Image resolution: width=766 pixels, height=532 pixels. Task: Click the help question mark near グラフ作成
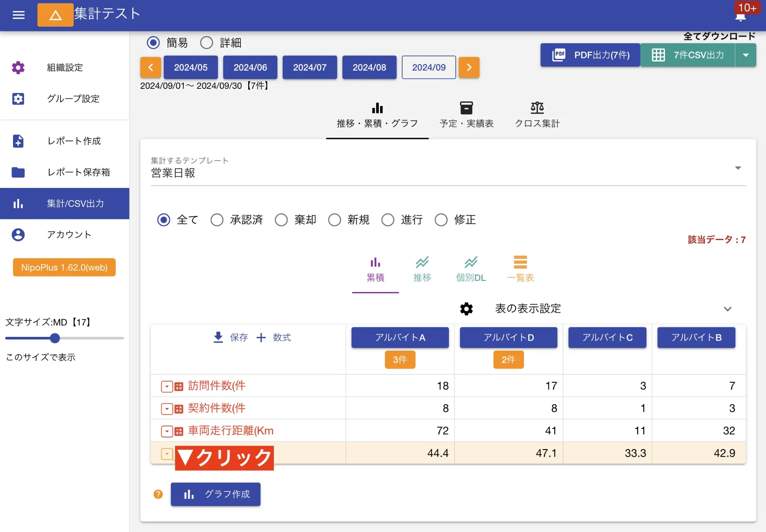coord(157,494)
